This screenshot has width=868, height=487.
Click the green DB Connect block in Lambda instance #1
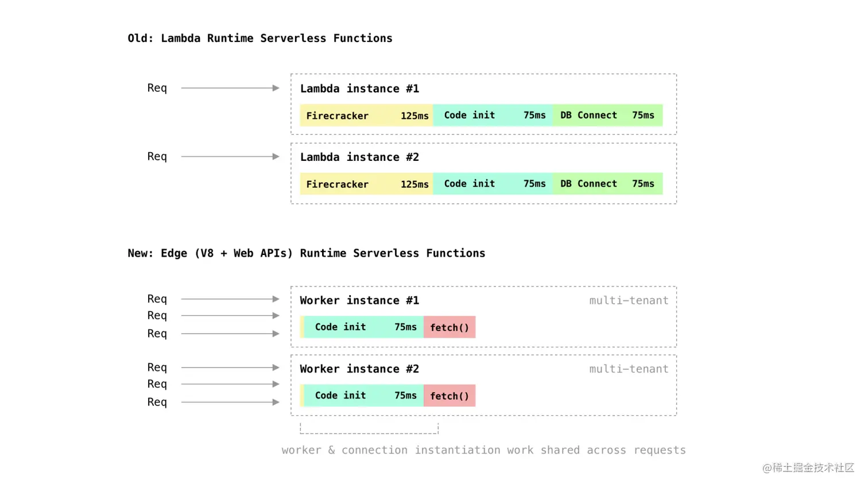click(x=607, y=115)
